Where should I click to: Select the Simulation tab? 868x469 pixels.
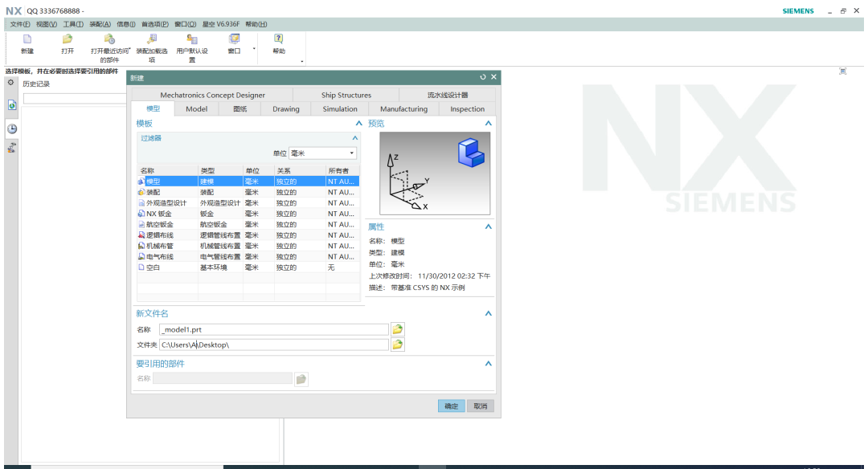coord(340,109)
